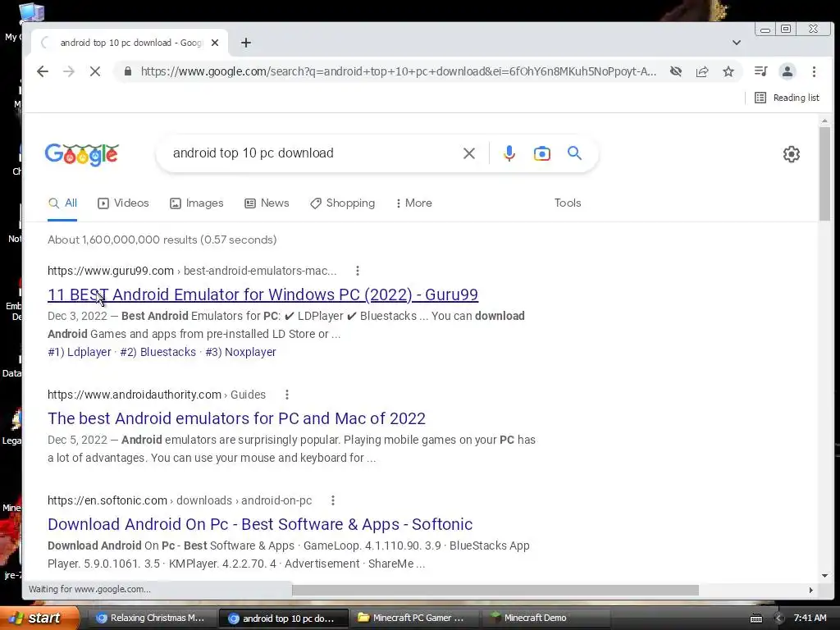Screen dimensions: 840x630
Task: Click the scroll up arrow
Action: (824, 121)
